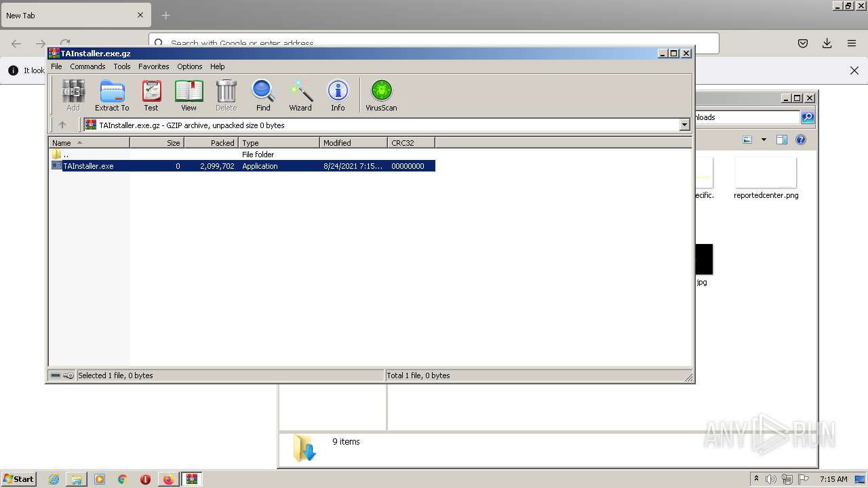The height and width of the screenshot is (488, 868).
Task: Open Chrome from the taskbar
Action: pos(123,479)
